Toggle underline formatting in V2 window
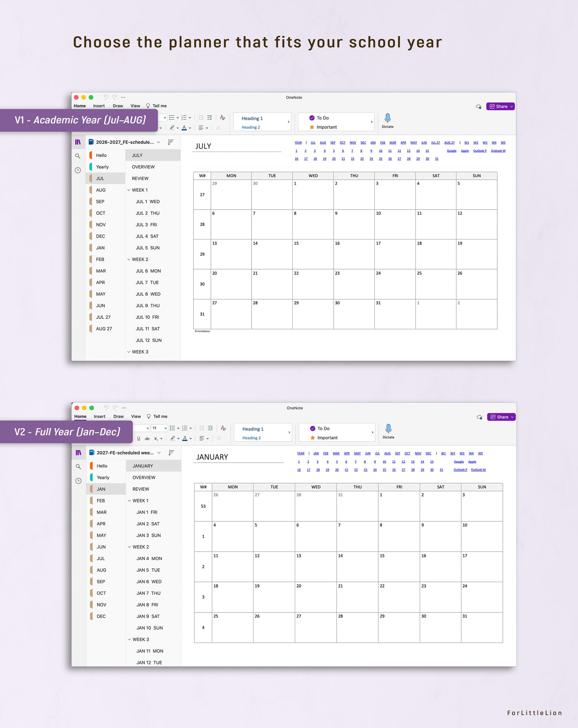The width and height of the screenshot is (578, 728). 139,438
